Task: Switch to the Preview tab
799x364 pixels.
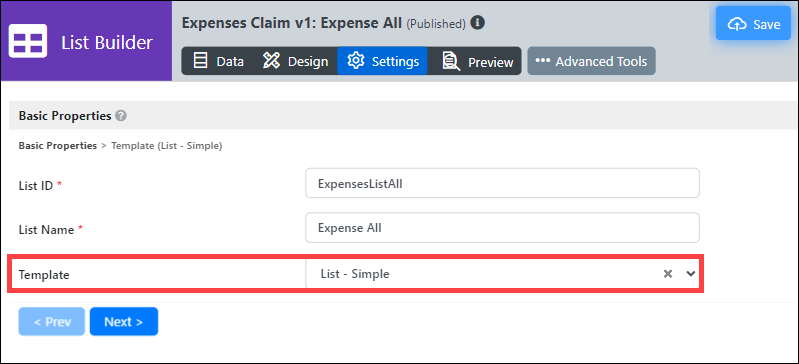Action: (474, 61)
